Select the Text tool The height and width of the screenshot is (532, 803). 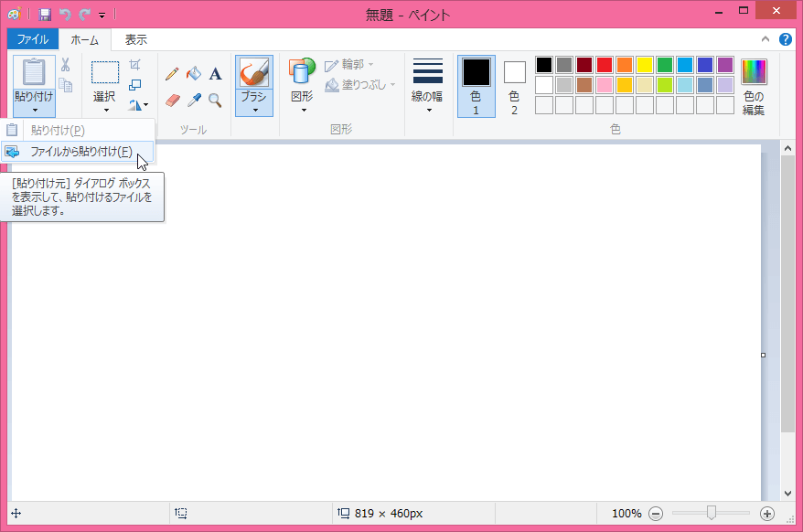tap(216, 74)
